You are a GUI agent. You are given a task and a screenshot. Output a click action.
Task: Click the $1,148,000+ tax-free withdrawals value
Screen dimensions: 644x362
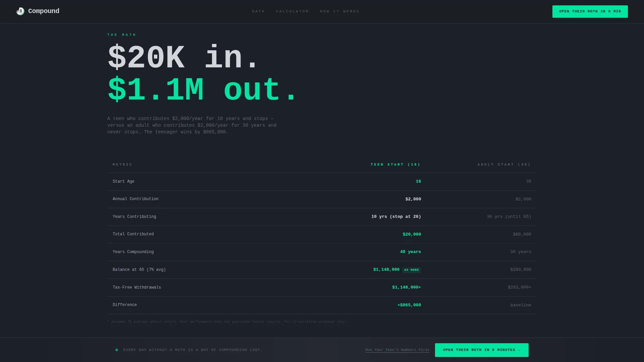coord(407,287)
